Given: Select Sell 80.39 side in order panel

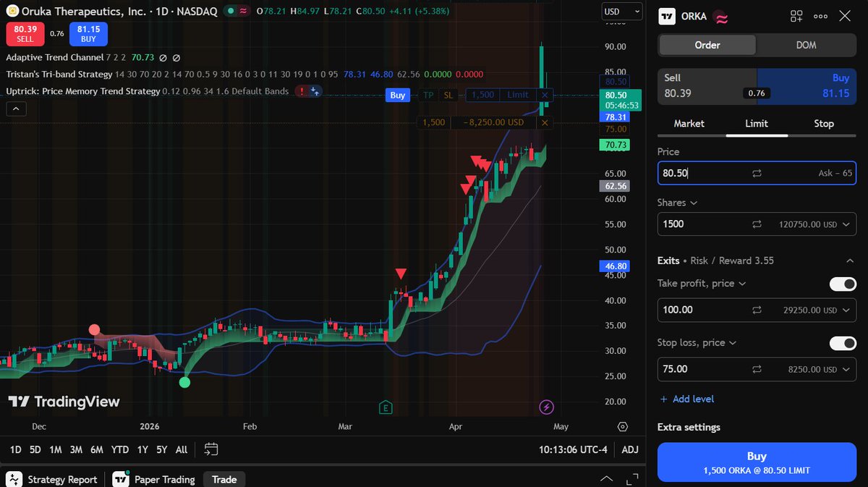Looking at the screenshot, I should click(x=707, y=85).
